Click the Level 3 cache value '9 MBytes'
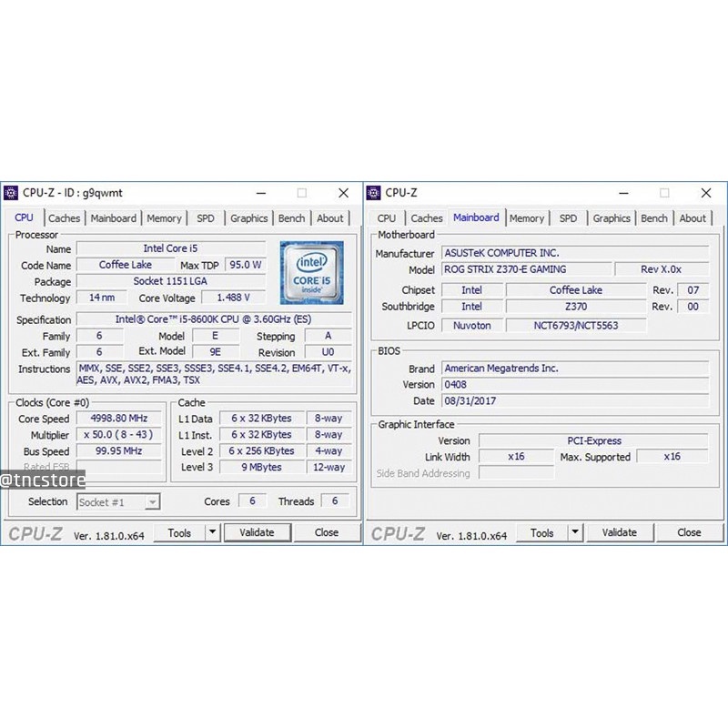The width and height of the screenshot is (728, 728). (x=262, y=467)
